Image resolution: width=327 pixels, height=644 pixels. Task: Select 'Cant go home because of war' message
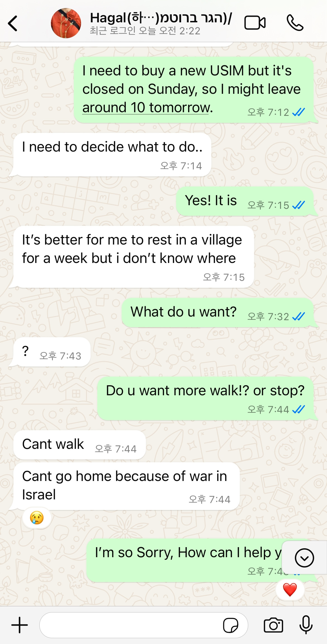tap(126, 486)
